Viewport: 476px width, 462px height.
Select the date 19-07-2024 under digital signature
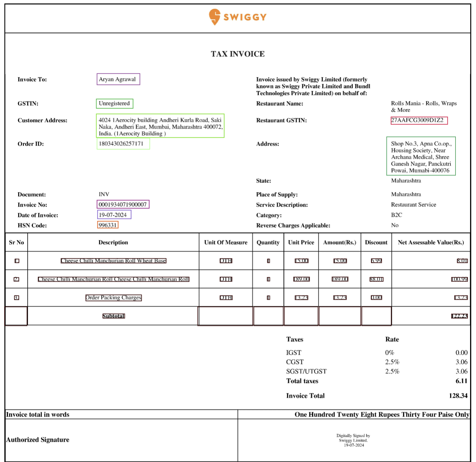(x=354, y=445)
